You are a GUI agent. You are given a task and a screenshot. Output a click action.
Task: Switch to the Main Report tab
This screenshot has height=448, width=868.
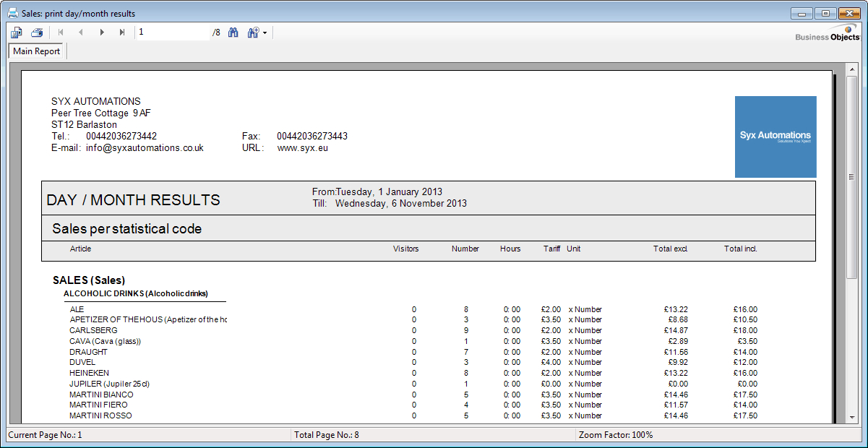(x=36, y=51)
